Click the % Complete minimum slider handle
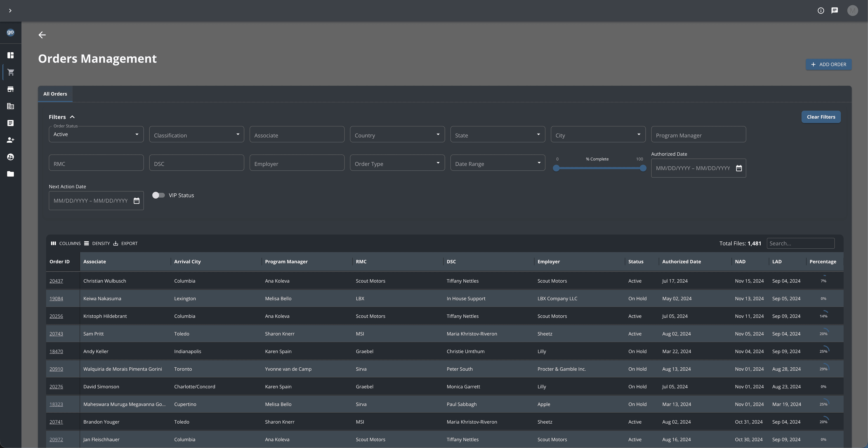The width and height of the screenshot is (868, 448). 556,168
